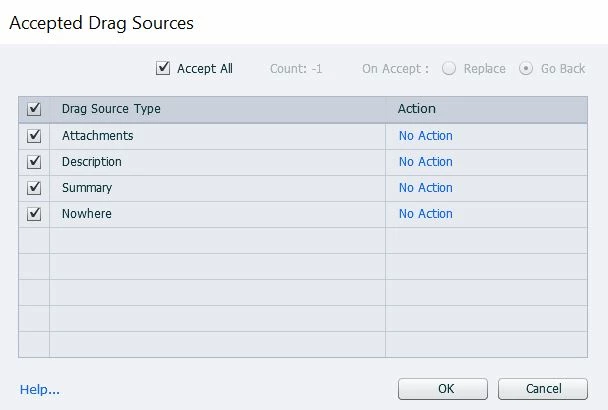
Task: Uncheck the Attachments row checkbox
Action: (x=34, y=136)
